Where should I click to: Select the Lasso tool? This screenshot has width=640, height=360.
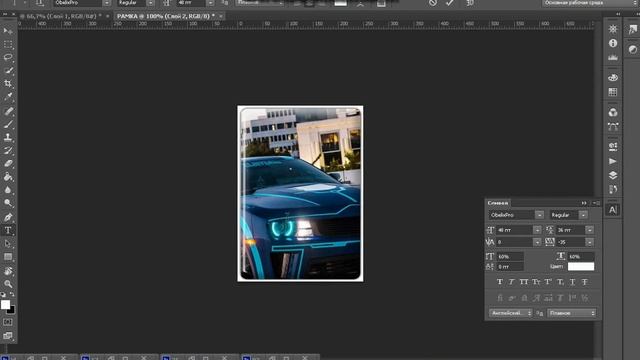(x=8, y=57)
